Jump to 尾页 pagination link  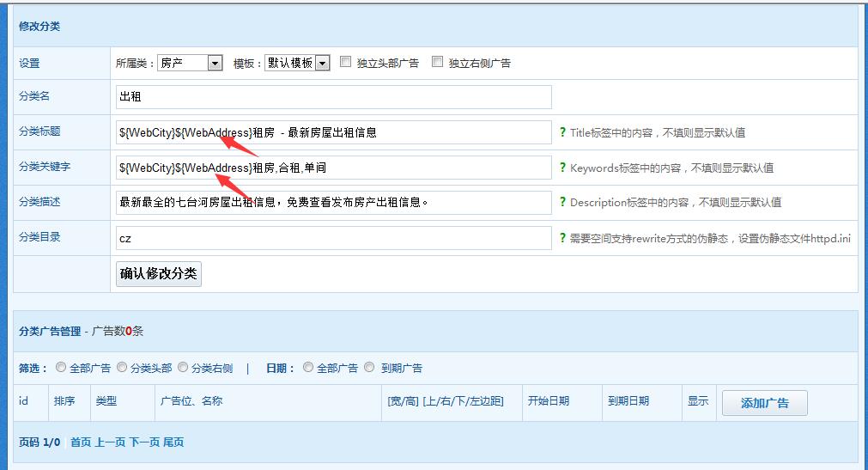point(173,442)
